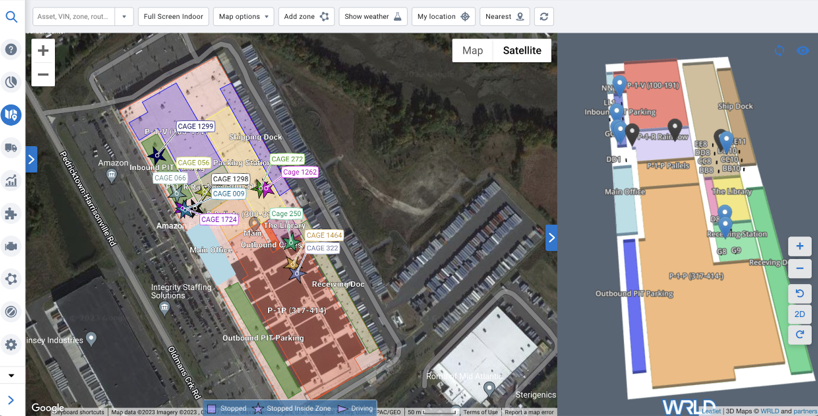Click the CAGE 322 label
The height and width of the screenshot is (416, 818).
tap(322, 248)
